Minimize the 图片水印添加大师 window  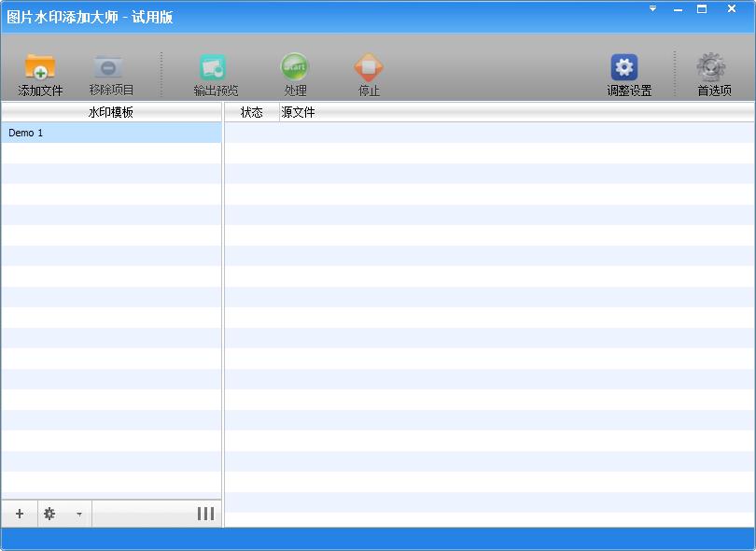(678, 9)
